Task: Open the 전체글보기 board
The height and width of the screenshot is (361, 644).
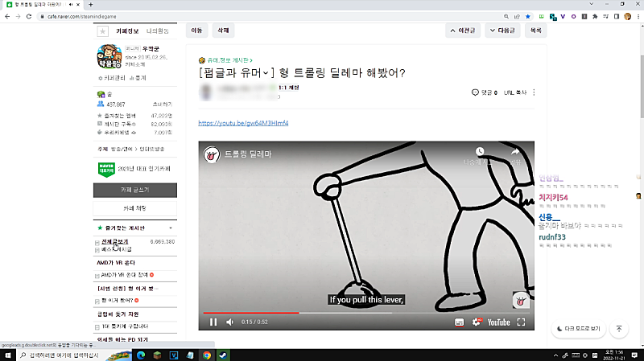Action: click(115, 242)
